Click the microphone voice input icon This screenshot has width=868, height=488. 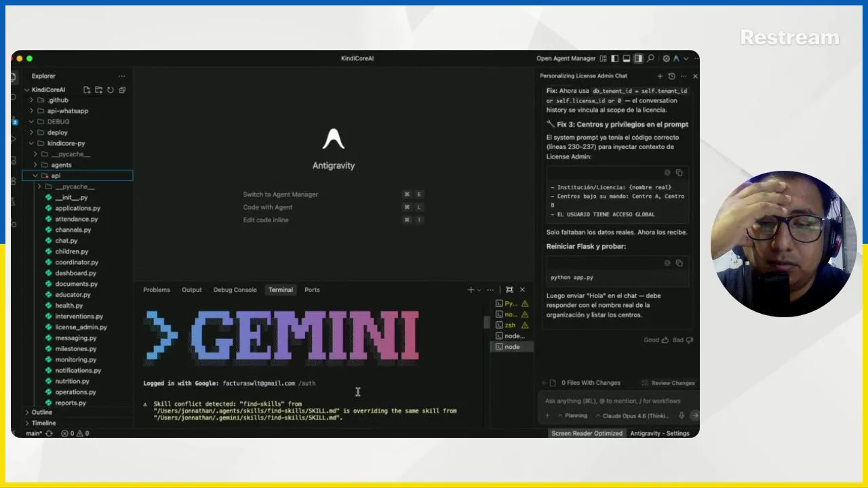(x=682, y=415)
